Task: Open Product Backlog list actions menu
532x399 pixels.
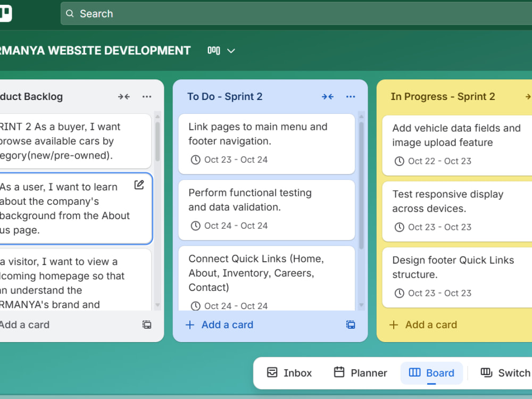Action: pyautogui.click(x=147, y=97)
